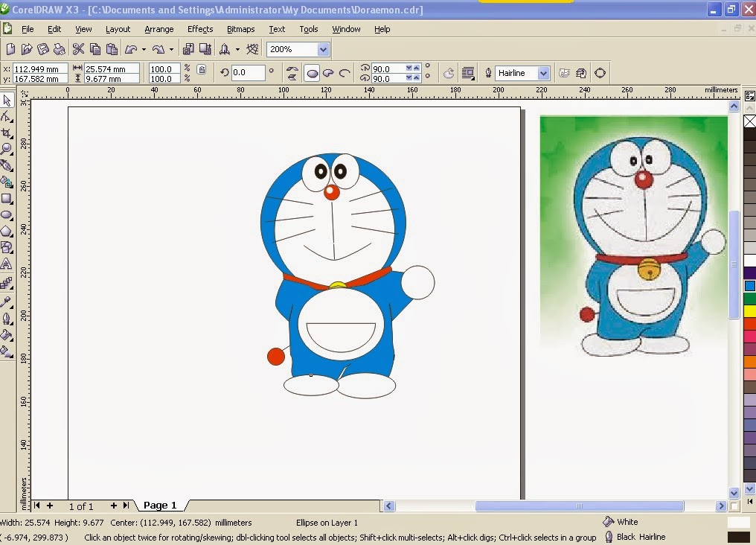
Task: Toggle the lock ratio padlock button
Action: tap(202, 69)
